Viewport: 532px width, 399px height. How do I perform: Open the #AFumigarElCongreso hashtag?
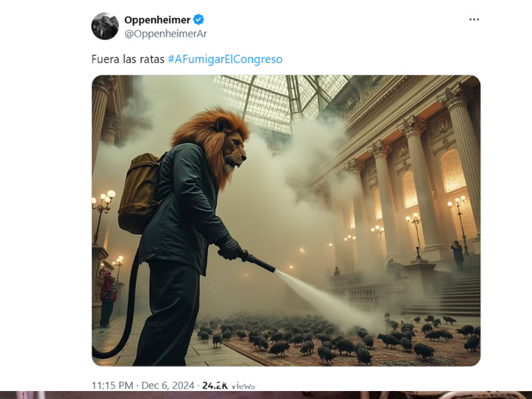coord(225,59)
